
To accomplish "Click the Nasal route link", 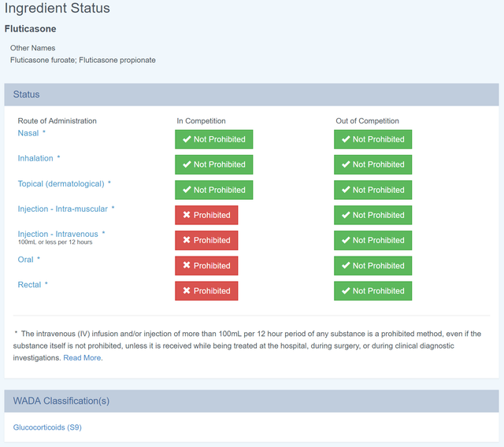I will click(x=28, y=133).
